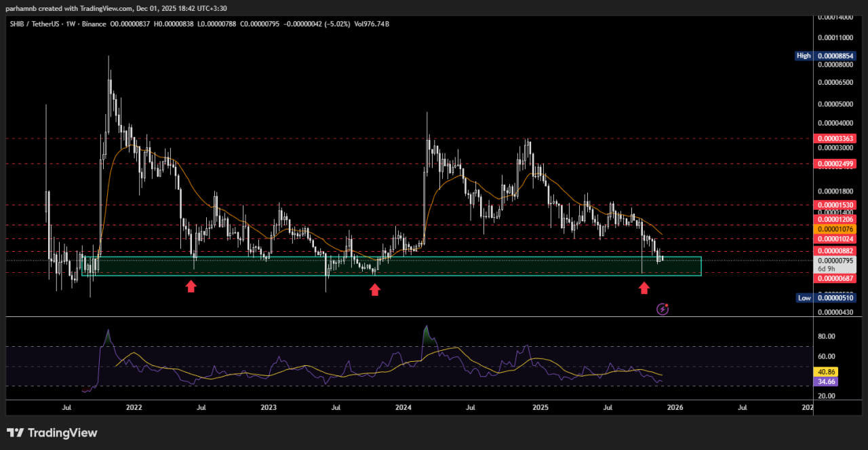Click the 2024 label on time axis

[403, 408]
